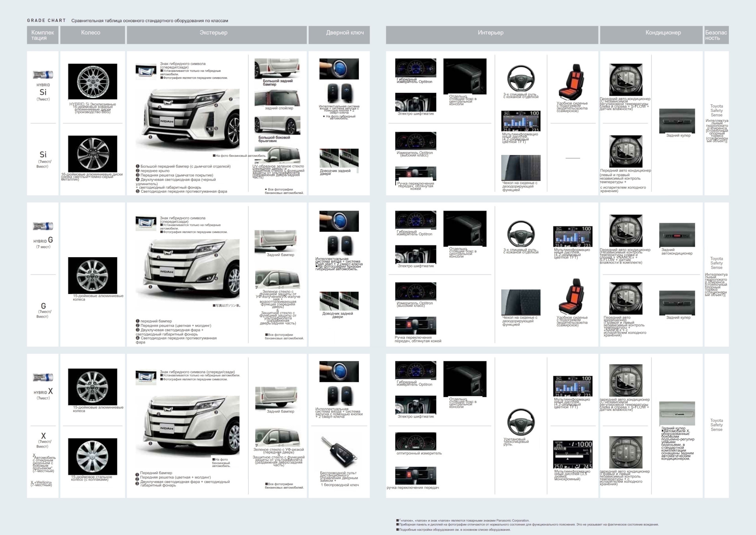Screen dimensions: 756x535
Task: View the large side mudguard photo
Action: coord(277,125)
